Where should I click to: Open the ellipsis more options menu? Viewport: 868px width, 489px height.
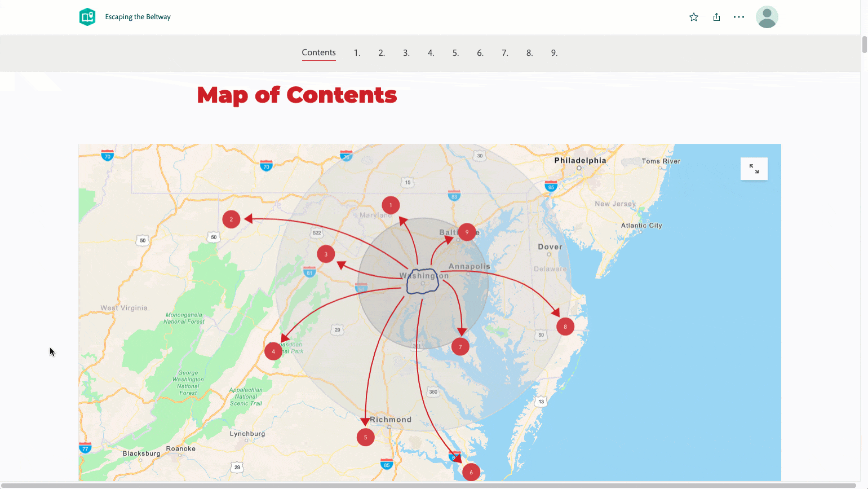pos(738,16)
